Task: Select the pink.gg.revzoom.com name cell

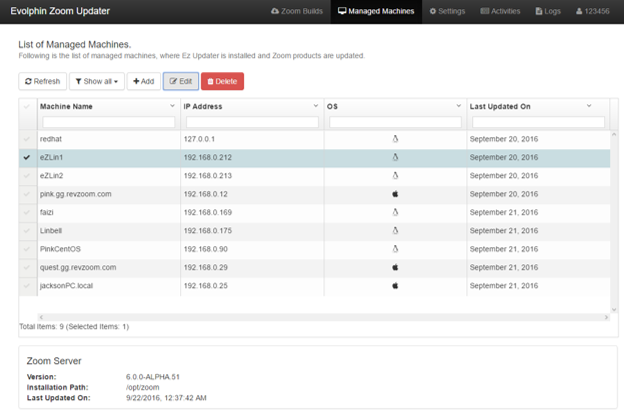Action: click(109, 194)
